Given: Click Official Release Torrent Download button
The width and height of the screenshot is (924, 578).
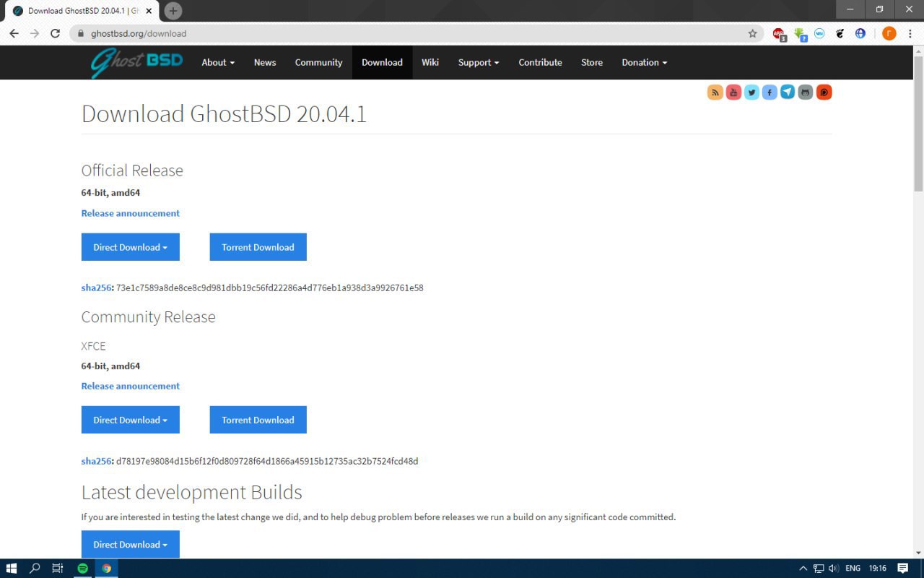Looking at the screenshot, I should coord(258,247).
